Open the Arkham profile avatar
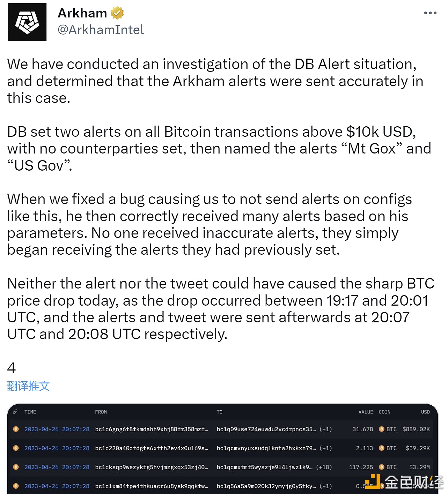Screen dimensions: 448x494 click(x=27, y=22)
